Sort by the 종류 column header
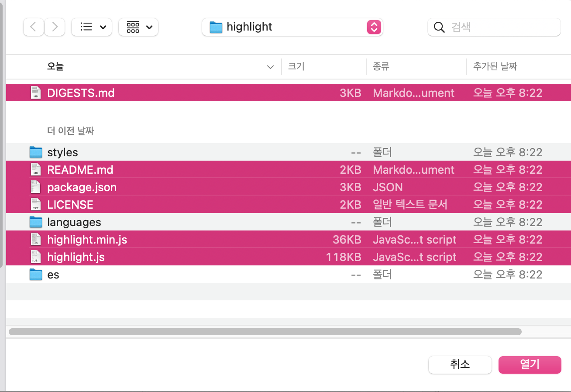 (381, 67)
